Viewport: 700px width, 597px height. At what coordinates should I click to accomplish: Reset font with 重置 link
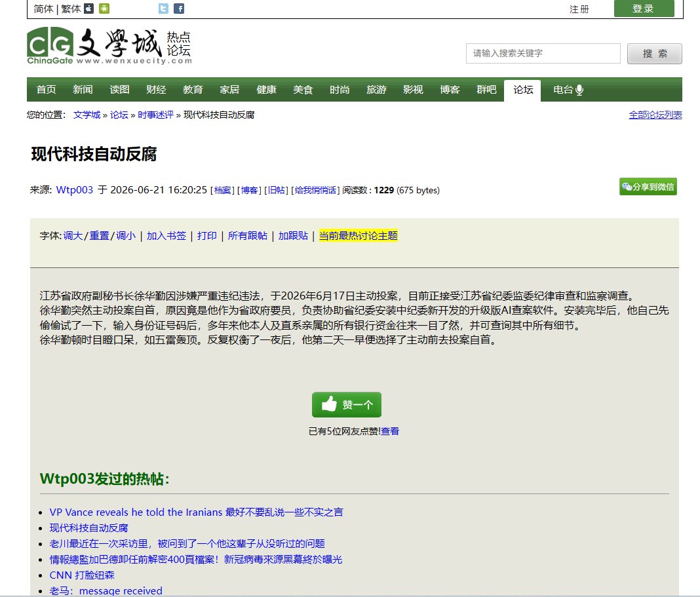click(x=99, y=236)
